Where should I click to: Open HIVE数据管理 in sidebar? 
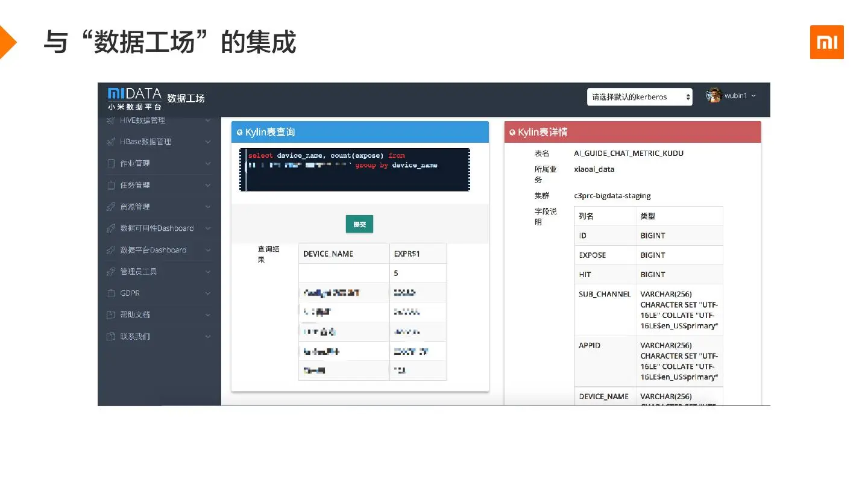142,120
